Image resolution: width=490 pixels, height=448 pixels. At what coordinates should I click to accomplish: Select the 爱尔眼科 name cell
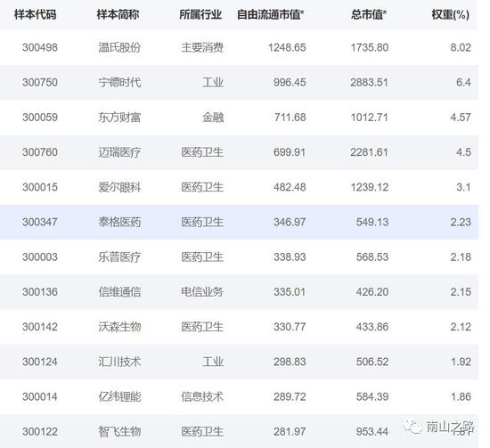[x=119, y=187]
